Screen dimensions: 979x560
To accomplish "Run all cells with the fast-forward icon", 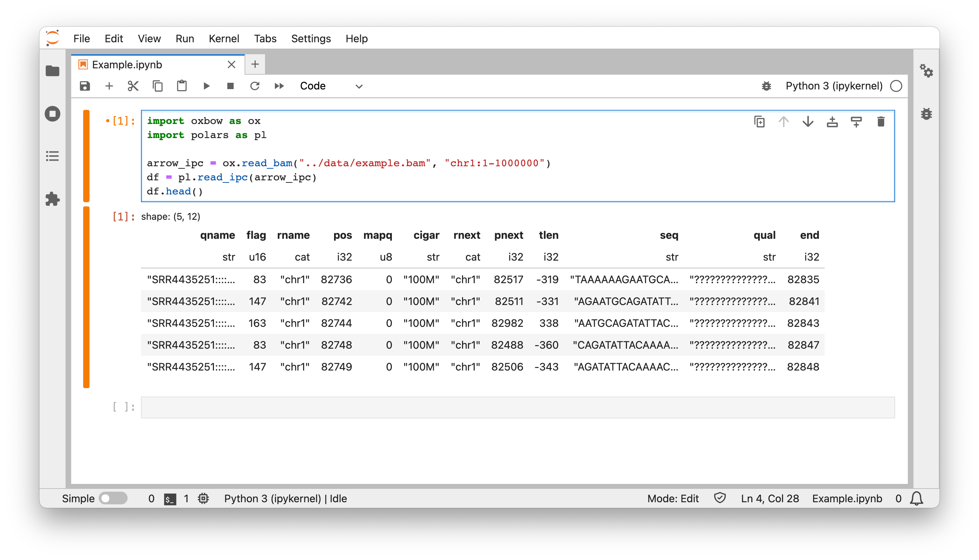I will pyautogui.click(x=279, y=86).
